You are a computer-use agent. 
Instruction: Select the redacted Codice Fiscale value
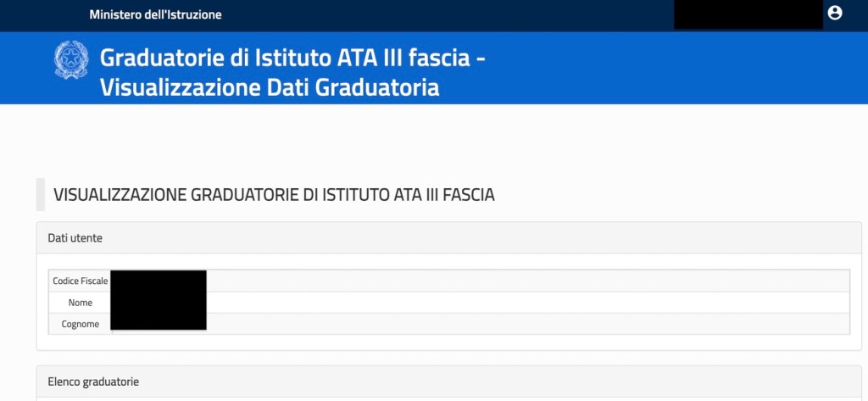159,281
